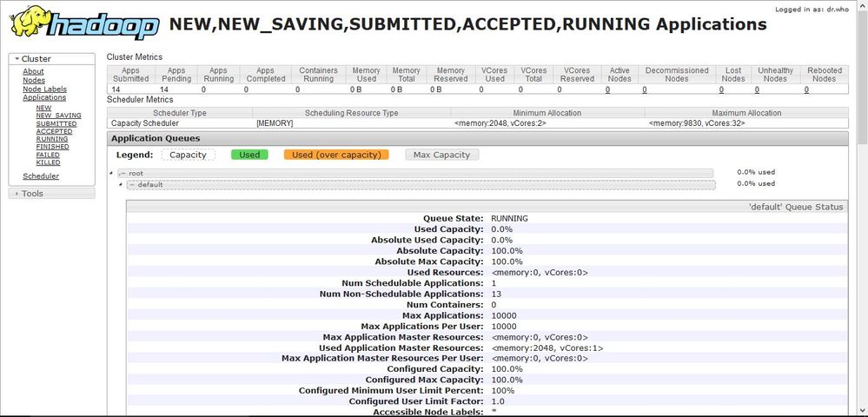Filter applications by KILLED state

click(48, 162)
